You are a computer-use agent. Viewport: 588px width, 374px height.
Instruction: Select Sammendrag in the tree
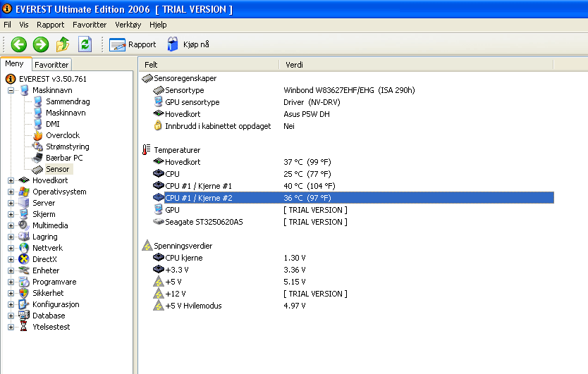68,101
